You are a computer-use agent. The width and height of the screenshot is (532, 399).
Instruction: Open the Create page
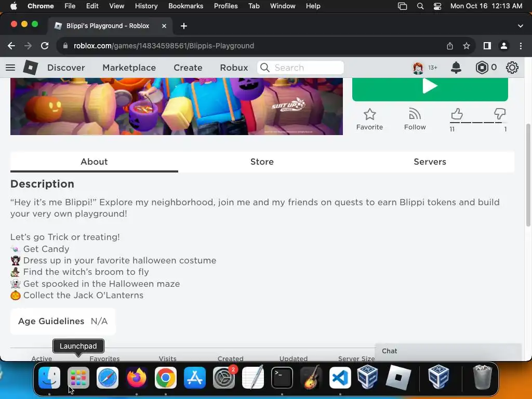(188, 68)
